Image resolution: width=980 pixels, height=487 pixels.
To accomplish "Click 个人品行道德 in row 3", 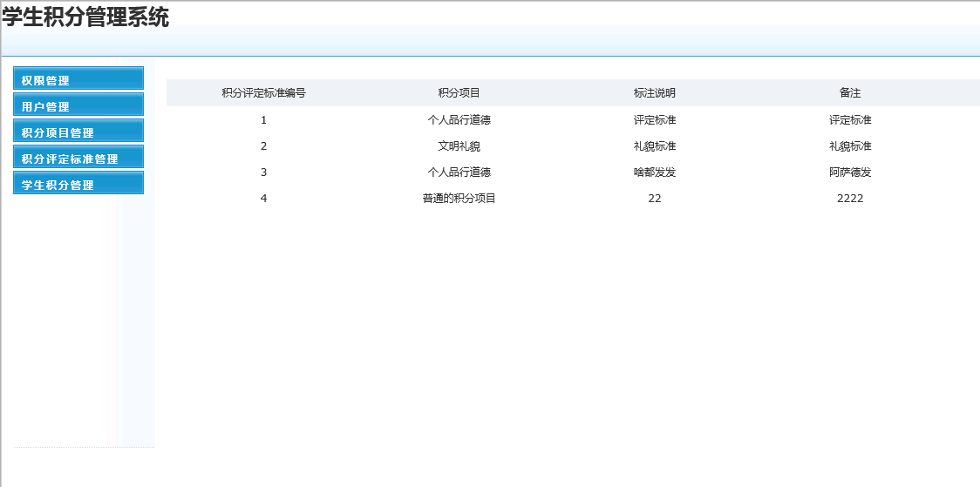I will click(x=459, y=172).
